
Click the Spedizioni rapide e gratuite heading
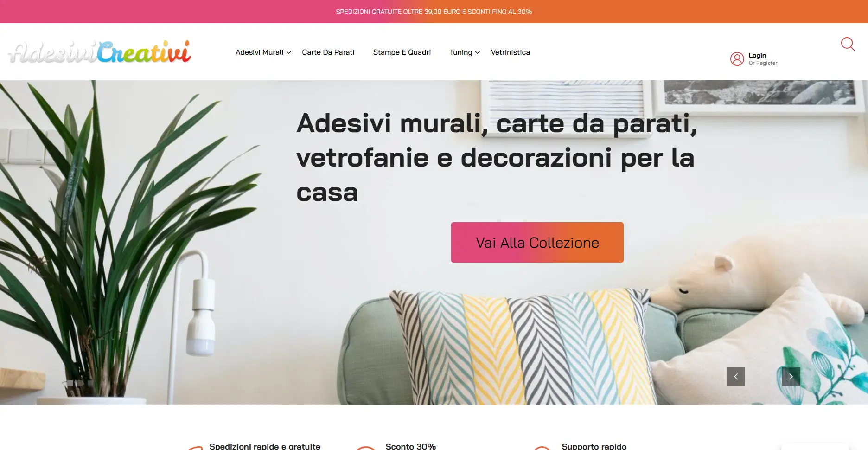(x=265, y=446)
